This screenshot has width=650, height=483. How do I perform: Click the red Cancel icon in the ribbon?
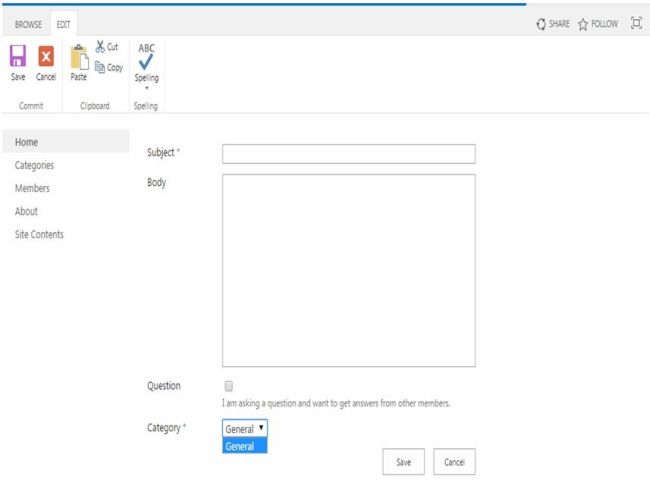coord(46,56)
